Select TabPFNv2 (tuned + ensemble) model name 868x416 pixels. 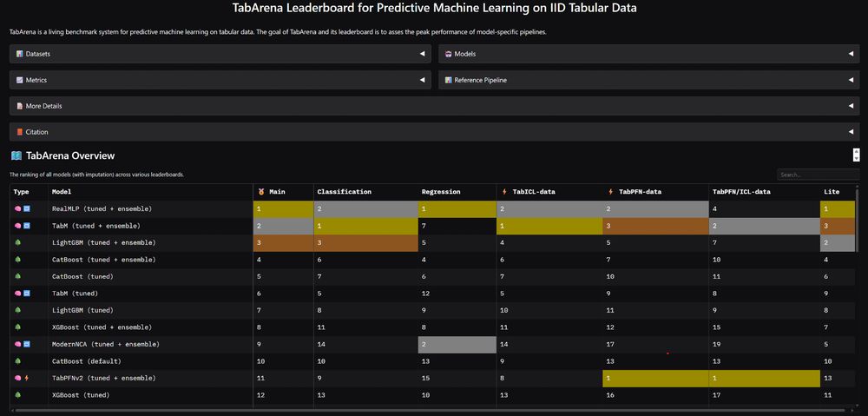(x=103, y=378)
